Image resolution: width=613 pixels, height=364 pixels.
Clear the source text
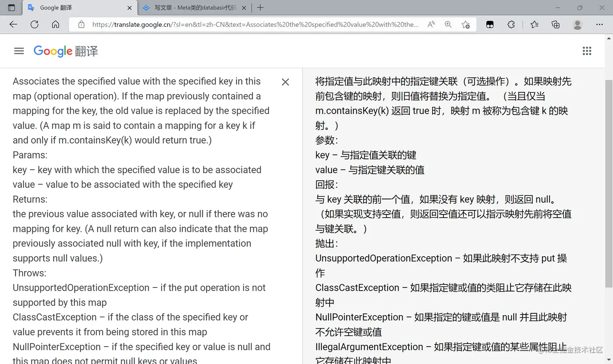tap(285, 82)
